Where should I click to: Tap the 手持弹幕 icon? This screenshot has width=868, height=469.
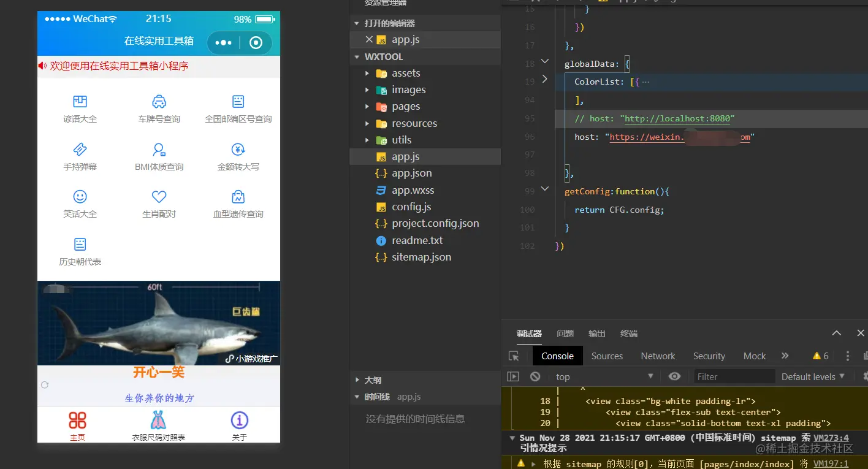pos(80,148)
